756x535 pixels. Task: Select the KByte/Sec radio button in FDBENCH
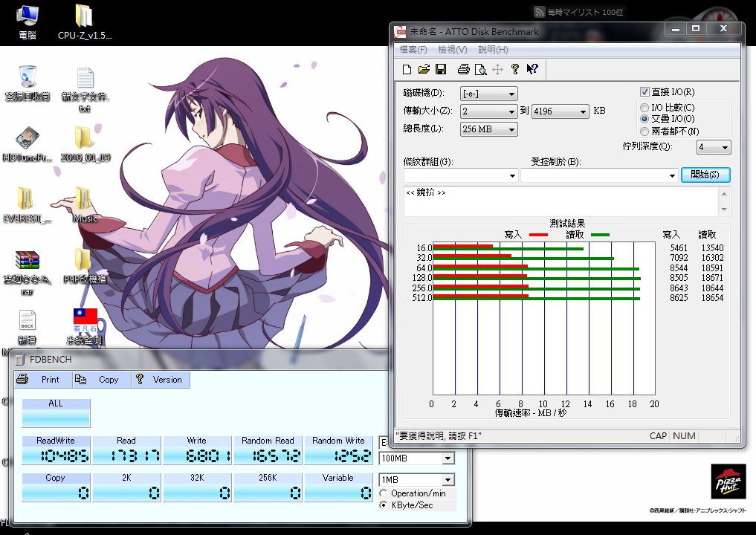pyautogui.click(x=384, y=505)
